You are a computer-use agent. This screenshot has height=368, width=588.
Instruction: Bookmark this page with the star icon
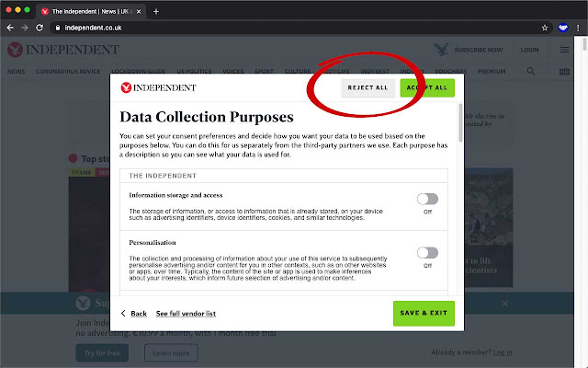[x=545, y=28]
